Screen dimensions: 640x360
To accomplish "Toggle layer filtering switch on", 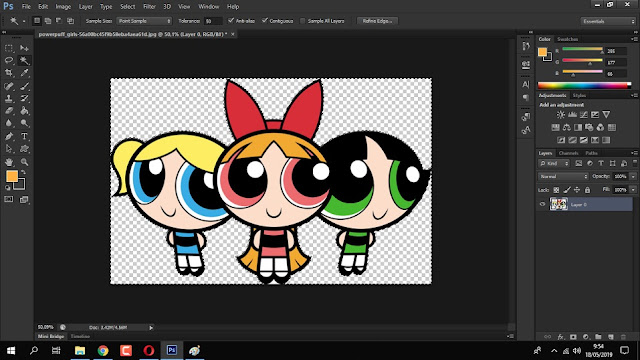I will [635, 162].
